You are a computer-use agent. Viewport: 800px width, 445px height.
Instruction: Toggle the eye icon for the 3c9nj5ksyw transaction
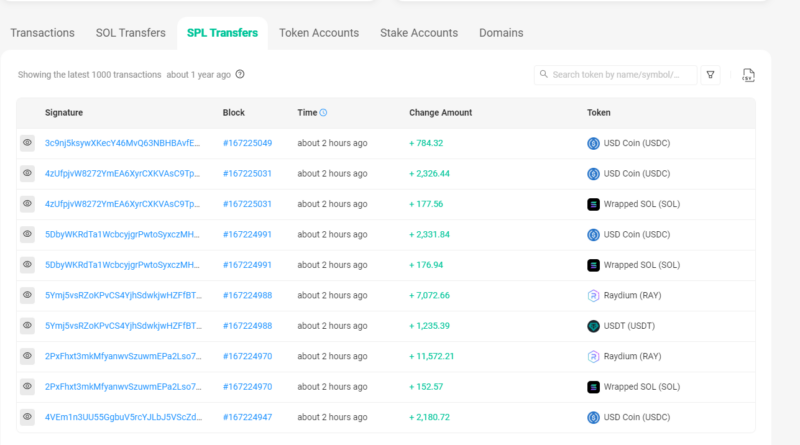(28, 143)
